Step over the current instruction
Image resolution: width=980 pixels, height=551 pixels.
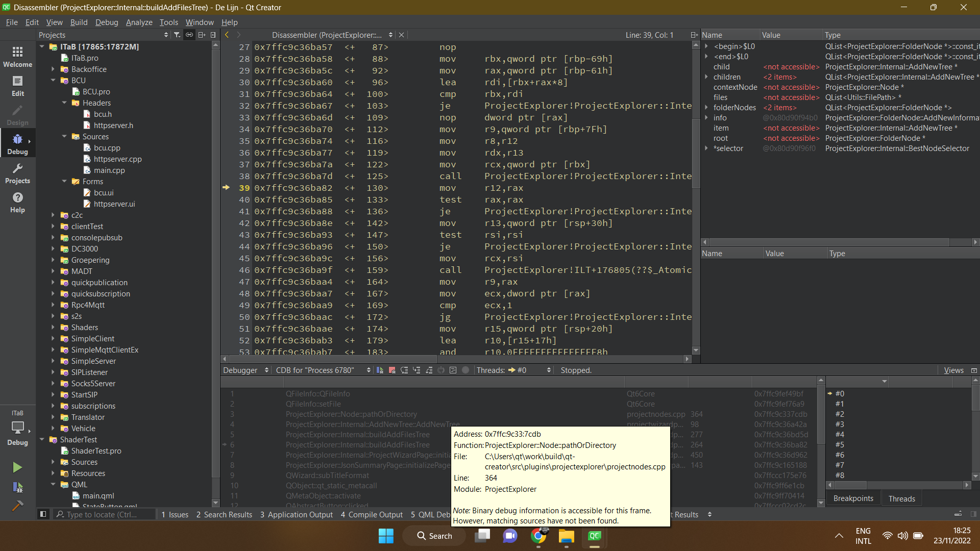(x=404, y=370)
